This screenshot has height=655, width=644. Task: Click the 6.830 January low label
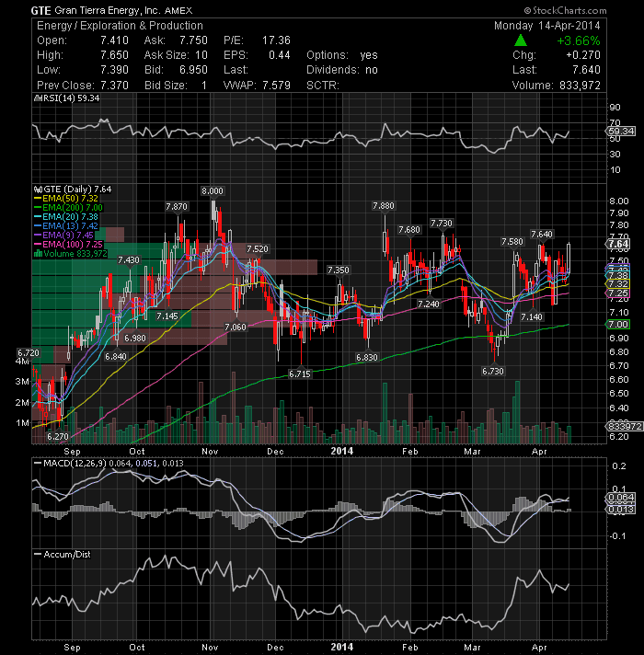[x=367, y=357]
